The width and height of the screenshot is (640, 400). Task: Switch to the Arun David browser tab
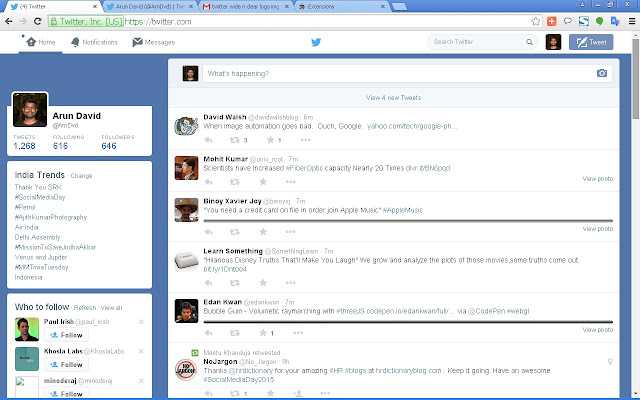pyautogui.click(x=149, y=7)
